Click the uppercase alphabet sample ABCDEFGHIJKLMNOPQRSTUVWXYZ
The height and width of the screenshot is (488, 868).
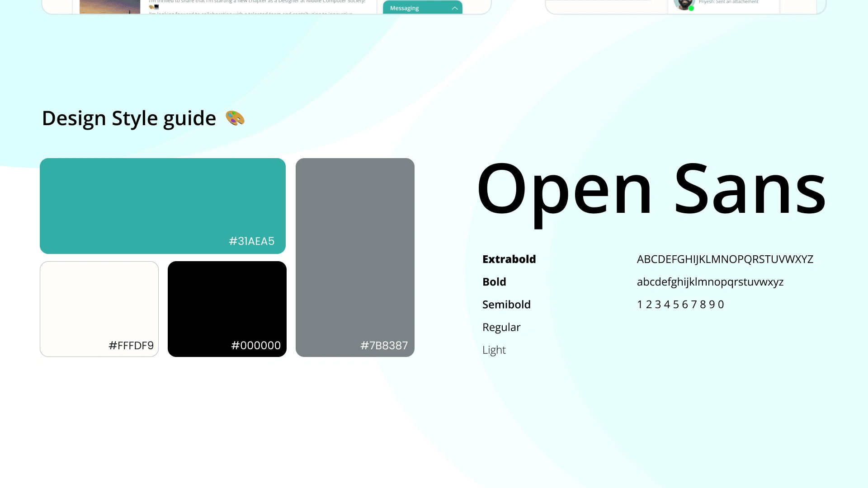(x=725, y=259)
